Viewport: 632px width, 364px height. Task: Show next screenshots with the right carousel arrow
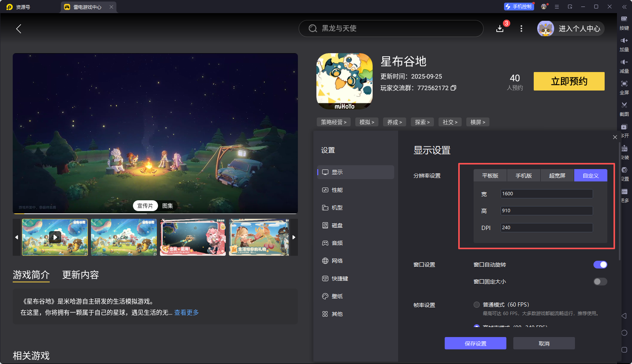(294, 237)
